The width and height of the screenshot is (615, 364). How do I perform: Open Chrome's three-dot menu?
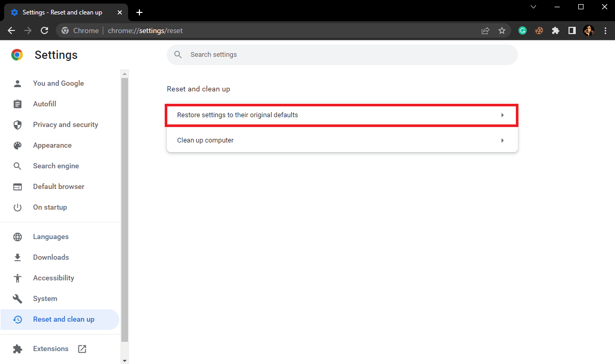605,30
